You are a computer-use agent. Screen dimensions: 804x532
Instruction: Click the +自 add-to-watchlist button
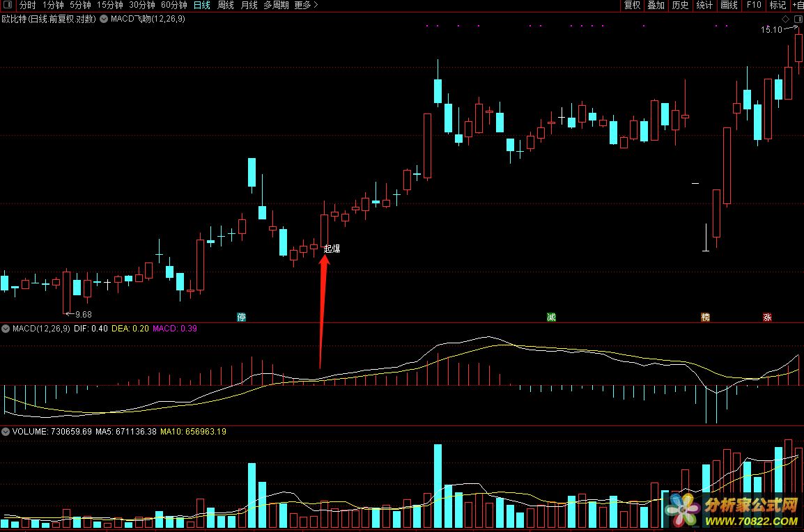[798, 5]
